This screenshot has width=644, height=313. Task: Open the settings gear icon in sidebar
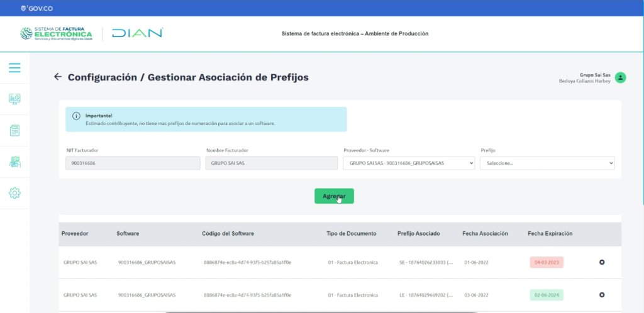tap(15, 193)
